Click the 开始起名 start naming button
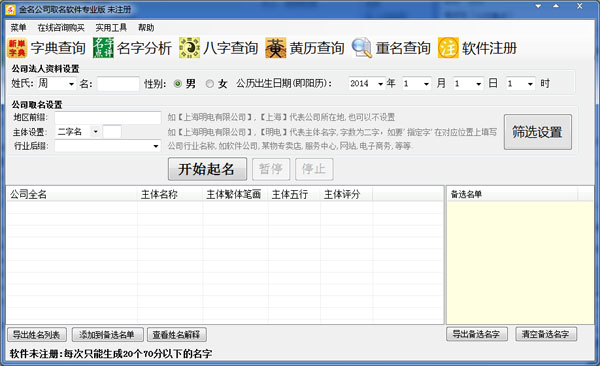 [x=207, y=169]
